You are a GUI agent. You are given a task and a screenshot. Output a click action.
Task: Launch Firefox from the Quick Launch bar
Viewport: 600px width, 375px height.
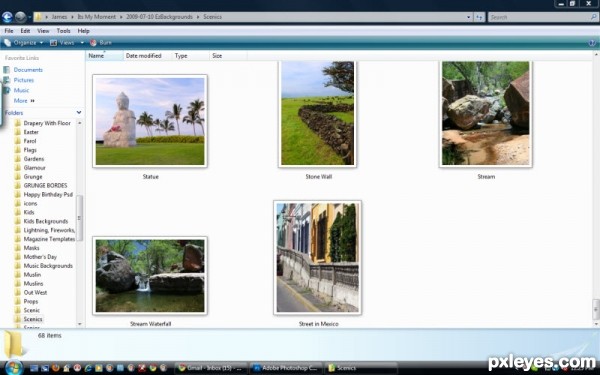click(55, 368)
